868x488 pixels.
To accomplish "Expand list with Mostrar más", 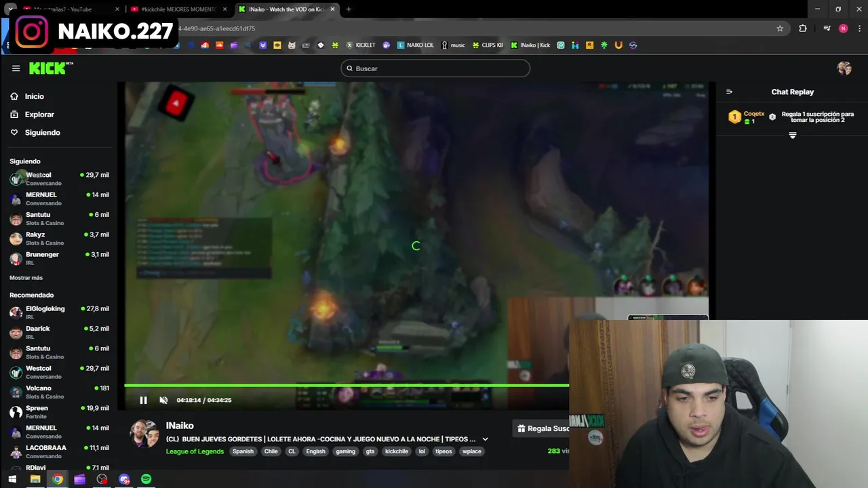I will click(x=26, y=278).
